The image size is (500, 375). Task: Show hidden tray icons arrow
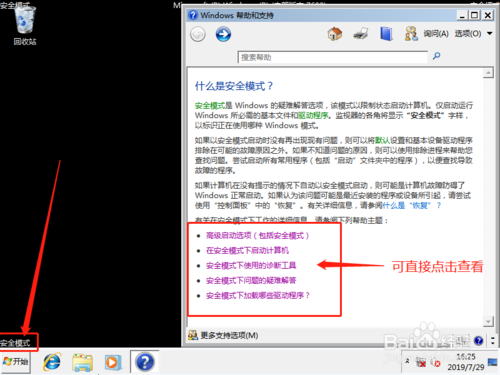tap(407, 361)
